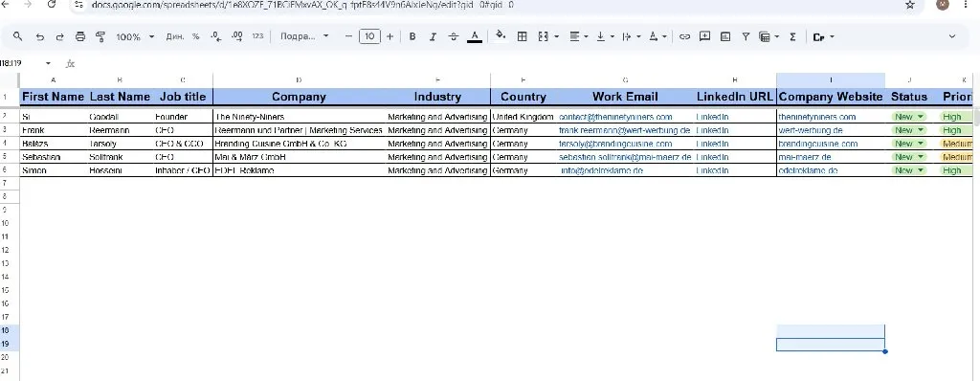This screenshot has width=980, height=381.
Task: Decrease decimal places
Action: point(216,37)
